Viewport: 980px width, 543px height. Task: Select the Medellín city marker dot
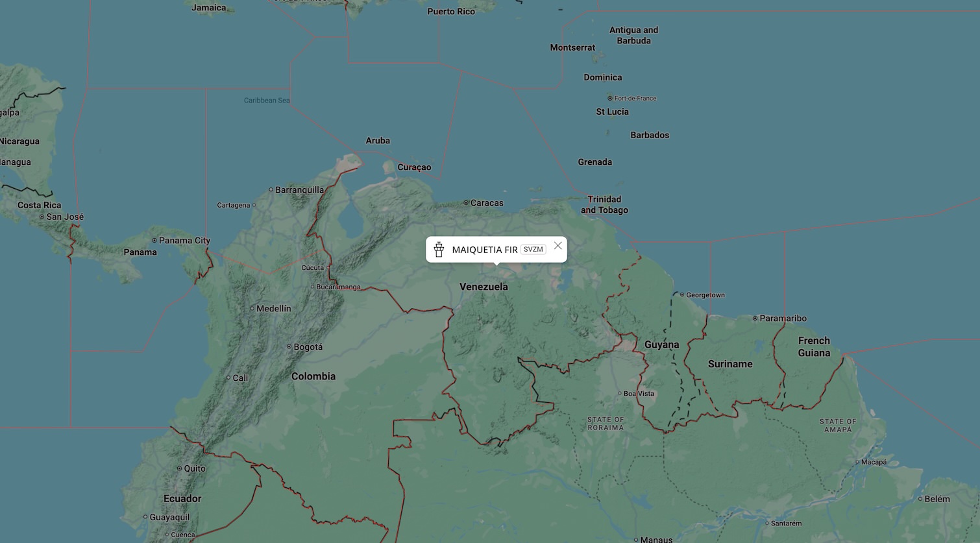252,309
